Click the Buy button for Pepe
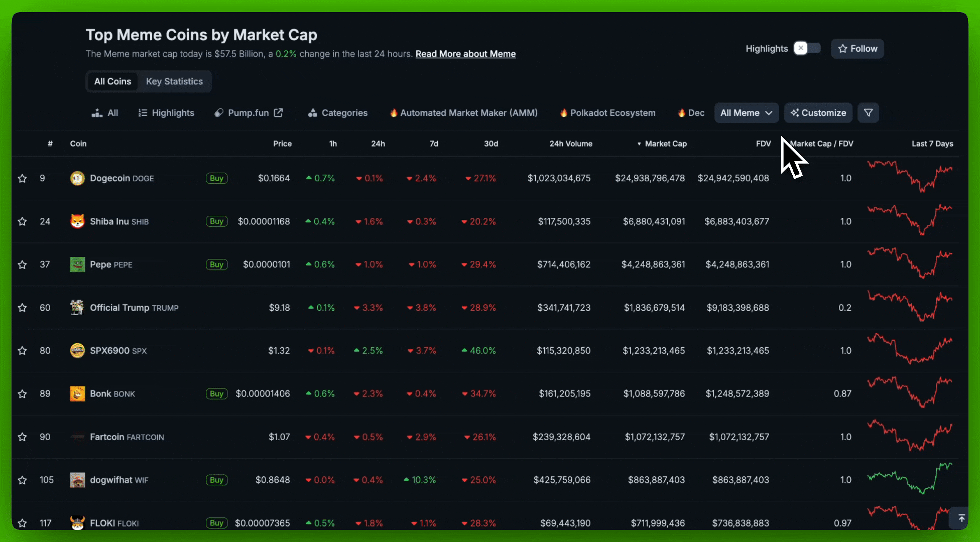 point(216,264)
